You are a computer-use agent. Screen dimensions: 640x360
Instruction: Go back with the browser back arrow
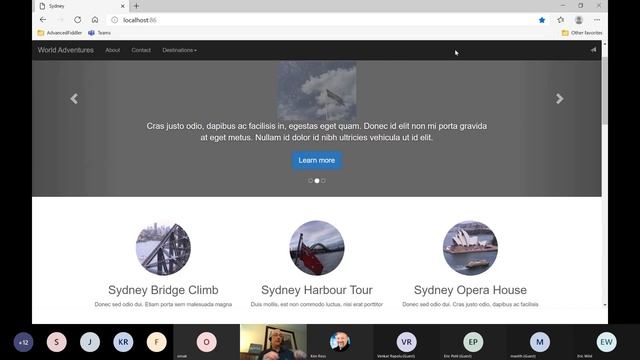[x=43, y=20]
